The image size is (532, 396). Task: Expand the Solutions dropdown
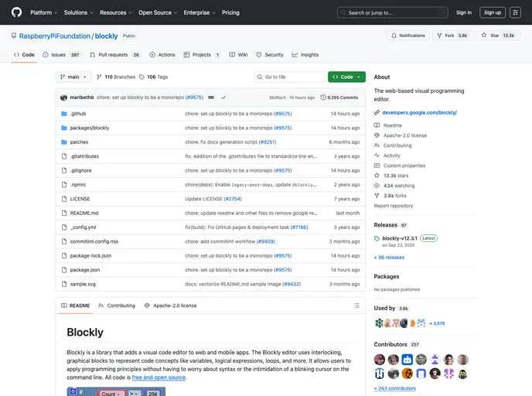coord(78,12)
